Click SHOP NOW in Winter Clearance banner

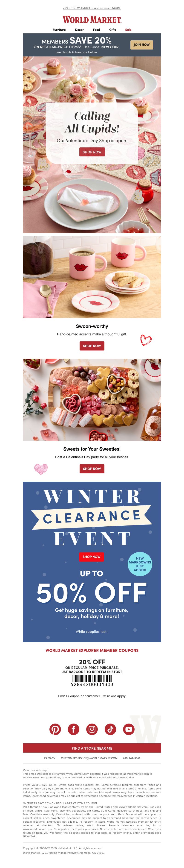click(92, 557)
